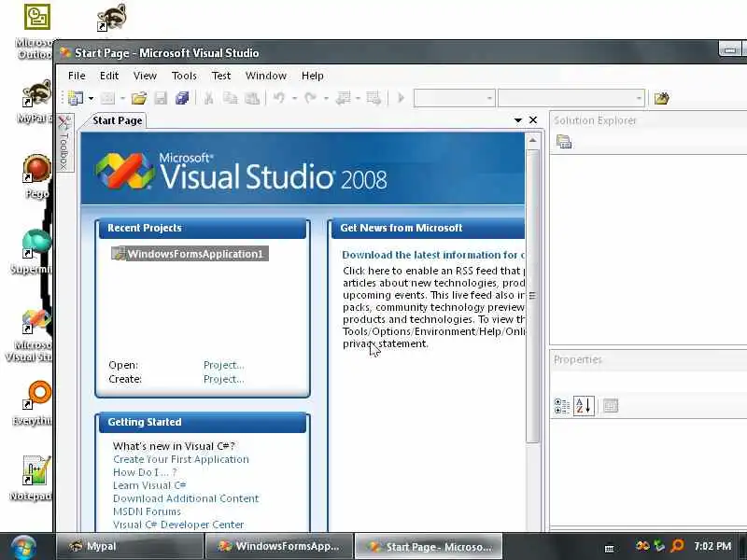This screenshot has width=747, height=560.
Task: Click the Find in Files toolbar icon
Action: pyautogui.click(x=661, y=99)
